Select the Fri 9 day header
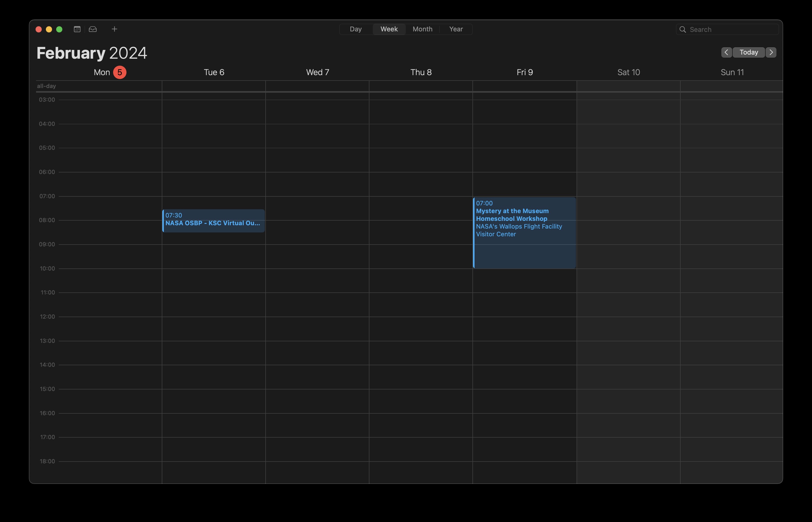Viewport: 812px width, 522px height. (525, 72)
